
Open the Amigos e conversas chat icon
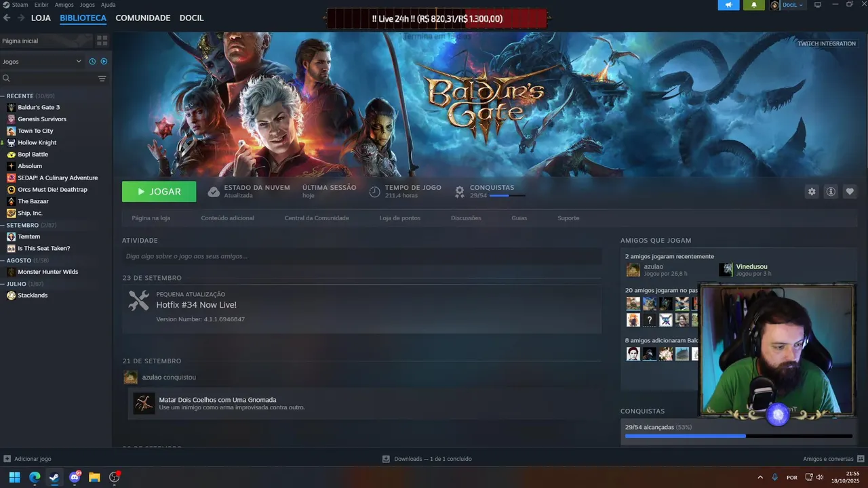pyautogui.click(x=861, y=459)
